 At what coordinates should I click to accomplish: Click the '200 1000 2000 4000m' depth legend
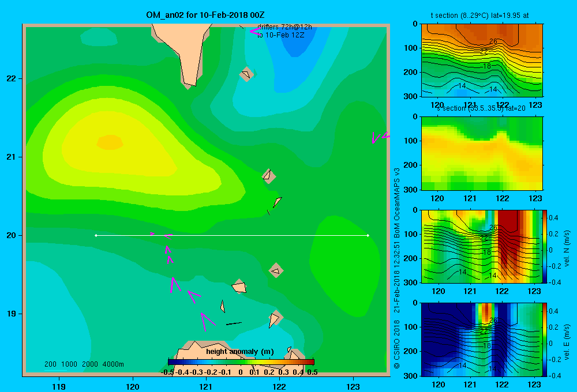[84, 364]
